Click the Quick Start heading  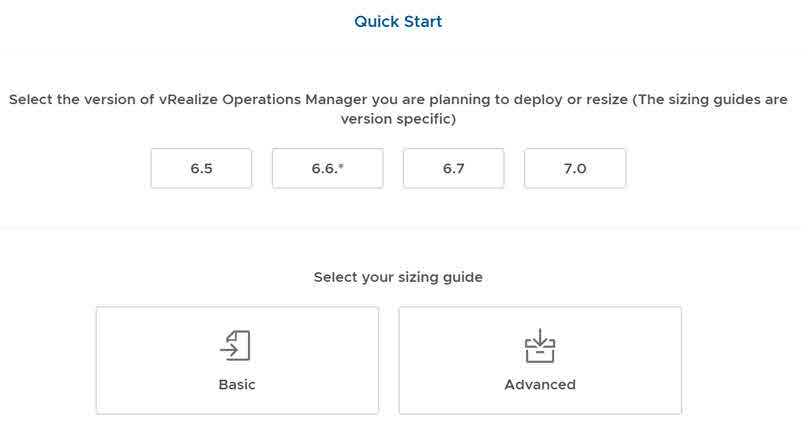coord(398,21)
